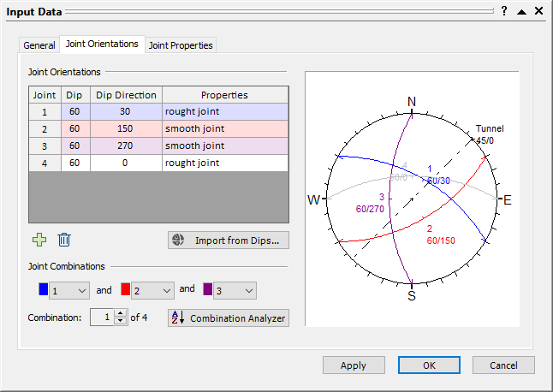The height and width of the screenshot is (392, 553).
Task: Click the 60/150 label on stereonet
Action: (x=441, y=241)
